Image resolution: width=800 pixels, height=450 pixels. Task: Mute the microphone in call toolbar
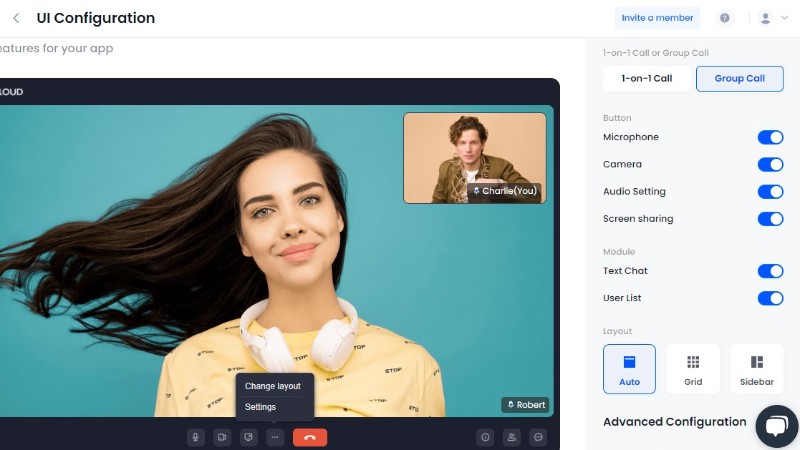(x=195, y=437)
